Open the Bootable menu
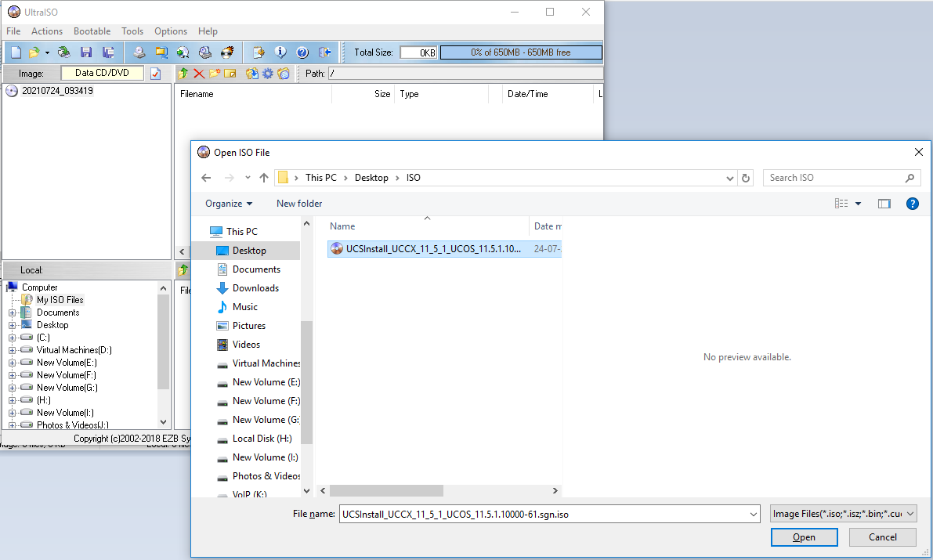The image size is (933, 560). [x=92, y=31]
